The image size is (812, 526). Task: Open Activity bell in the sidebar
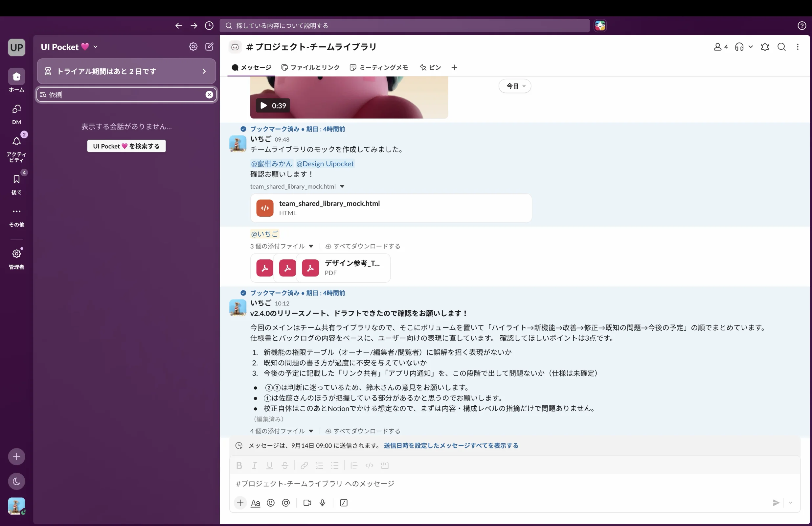click(16, 148)
